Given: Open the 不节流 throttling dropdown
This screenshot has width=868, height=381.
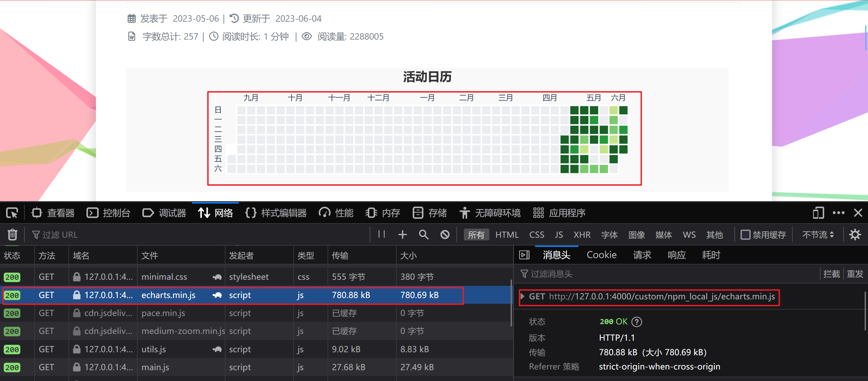Looking at the screenshot, I should 818,234.
